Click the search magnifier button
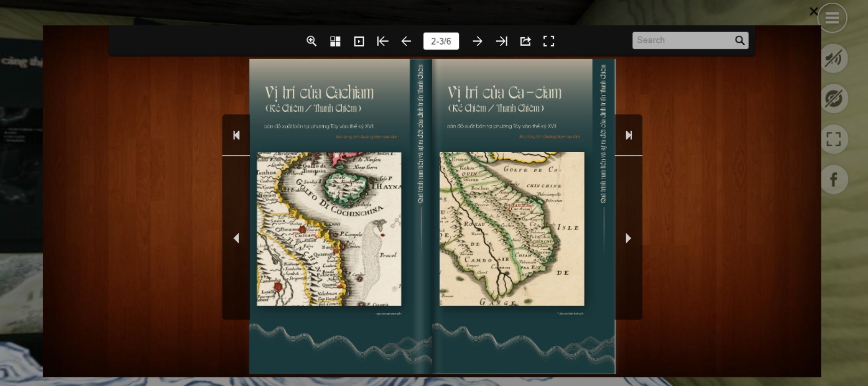The height and width of the screenshot is (386, 868). click(x=740, y=41)
